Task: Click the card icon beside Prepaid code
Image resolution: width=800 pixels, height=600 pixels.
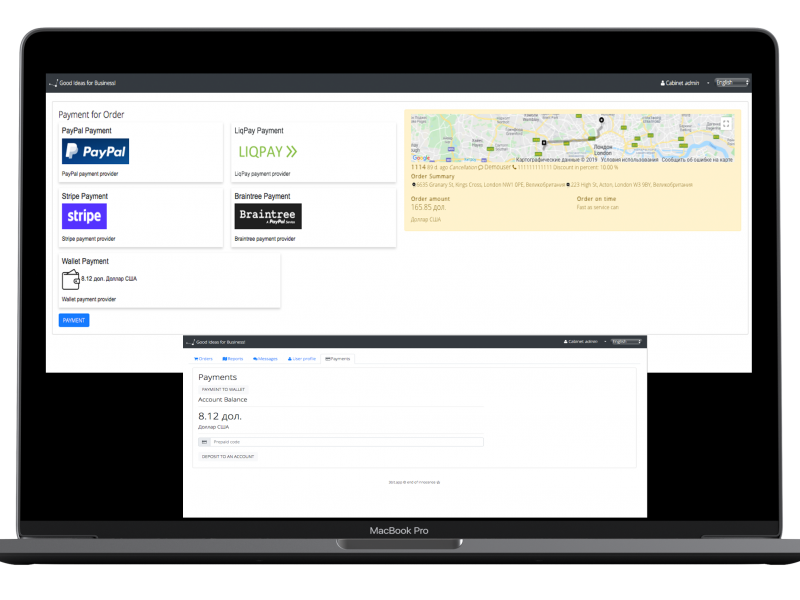Action: 204,442
